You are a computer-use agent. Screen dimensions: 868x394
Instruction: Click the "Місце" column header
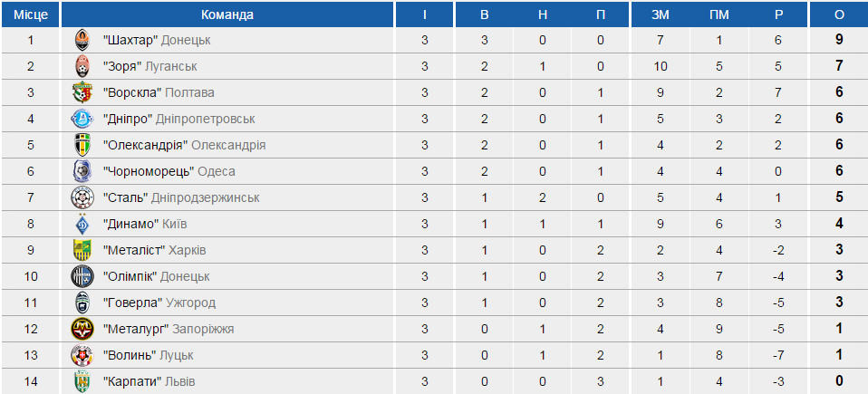point(31,14)
